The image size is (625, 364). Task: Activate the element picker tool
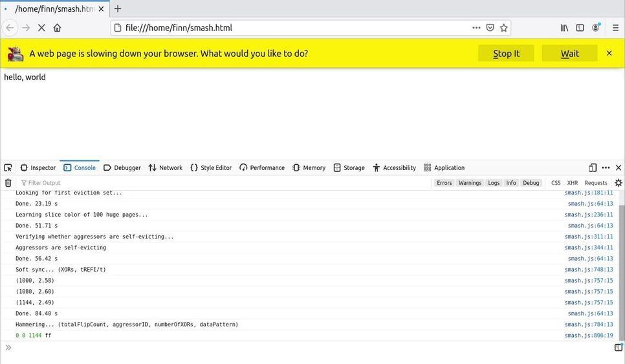[x=8, y=167]
